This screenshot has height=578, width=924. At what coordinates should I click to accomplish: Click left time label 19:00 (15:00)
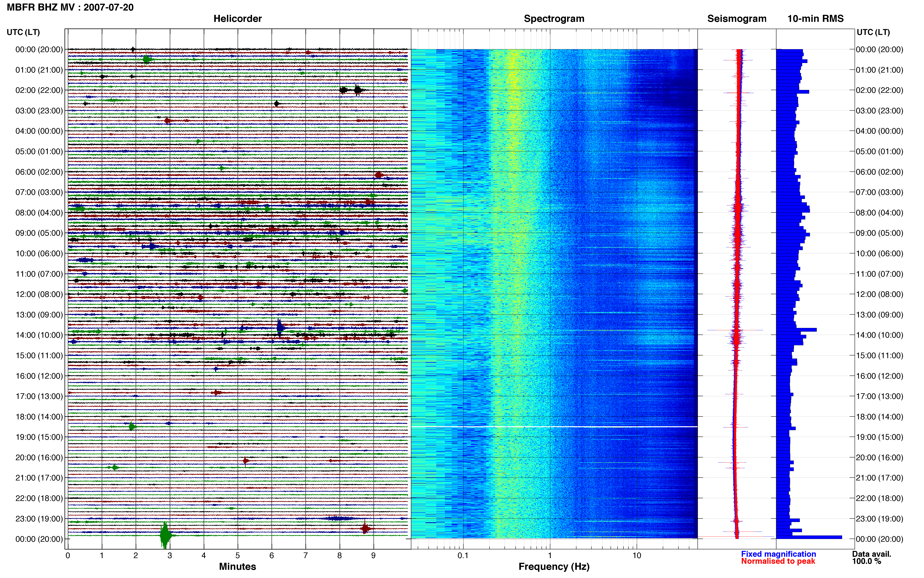[39, 437]
